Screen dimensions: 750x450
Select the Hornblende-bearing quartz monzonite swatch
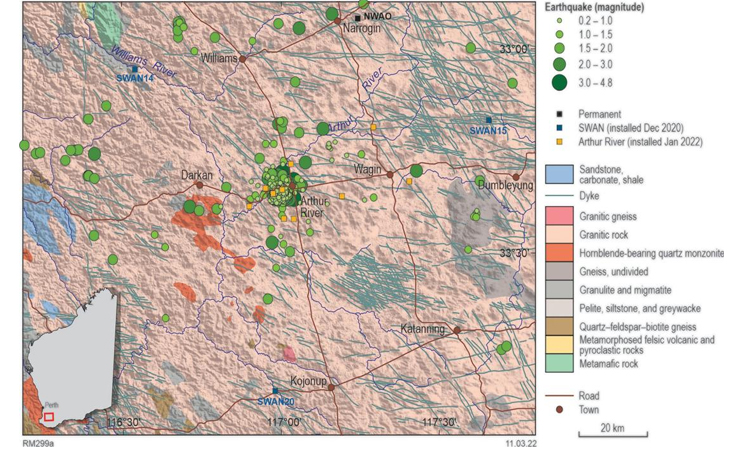coord(559,253)
